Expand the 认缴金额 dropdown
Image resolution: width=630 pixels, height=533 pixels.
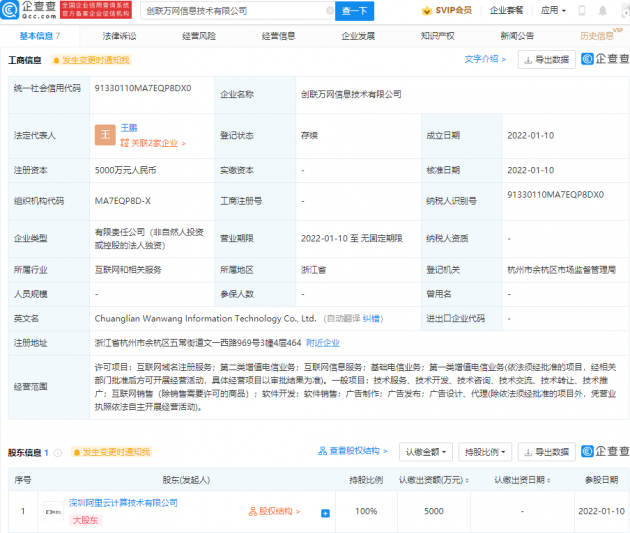(426, 452)
